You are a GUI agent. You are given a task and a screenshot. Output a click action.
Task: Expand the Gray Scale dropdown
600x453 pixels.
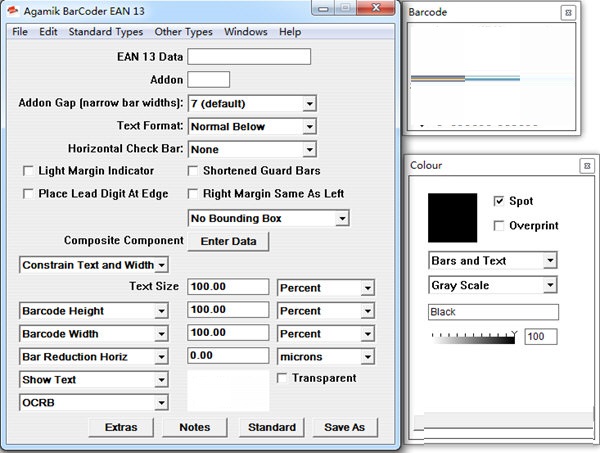pos(550,285)
